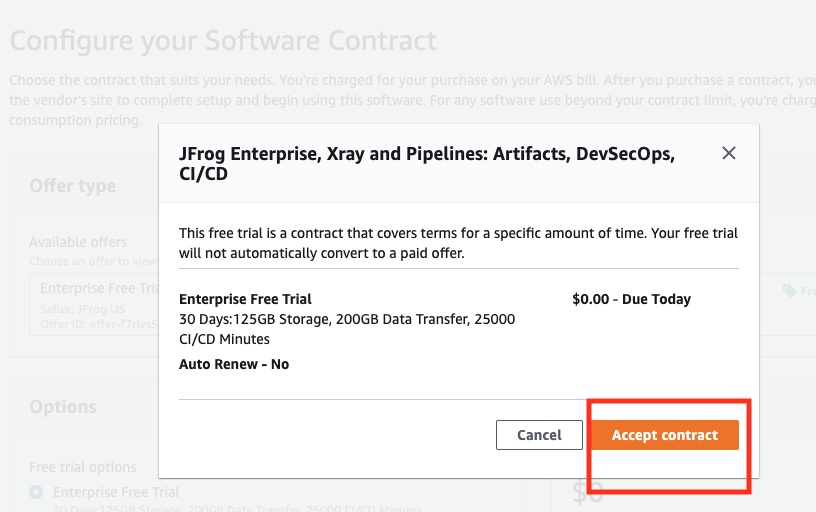
Task: Click the $0.00 - Due Today amount
Action: 631,299
